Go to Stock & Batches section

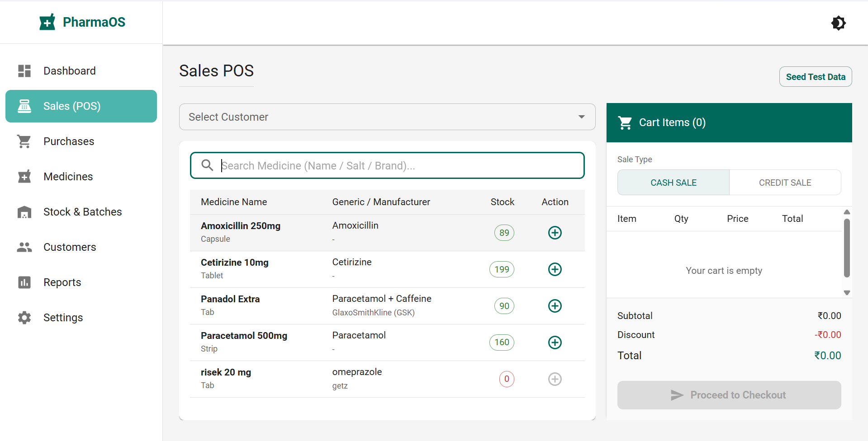coord(82,212)
